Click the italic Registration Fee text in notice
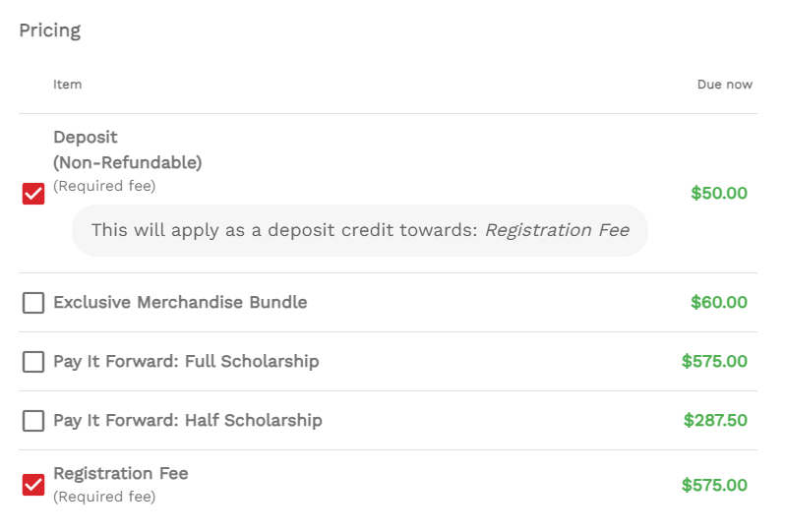The image size is (785, 532). tap(557, 230)
